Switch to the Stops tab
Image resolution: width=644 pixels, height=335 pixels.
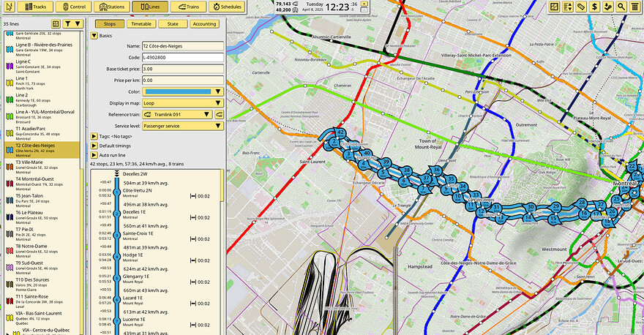pyautogui.click(x=110, y=24)
